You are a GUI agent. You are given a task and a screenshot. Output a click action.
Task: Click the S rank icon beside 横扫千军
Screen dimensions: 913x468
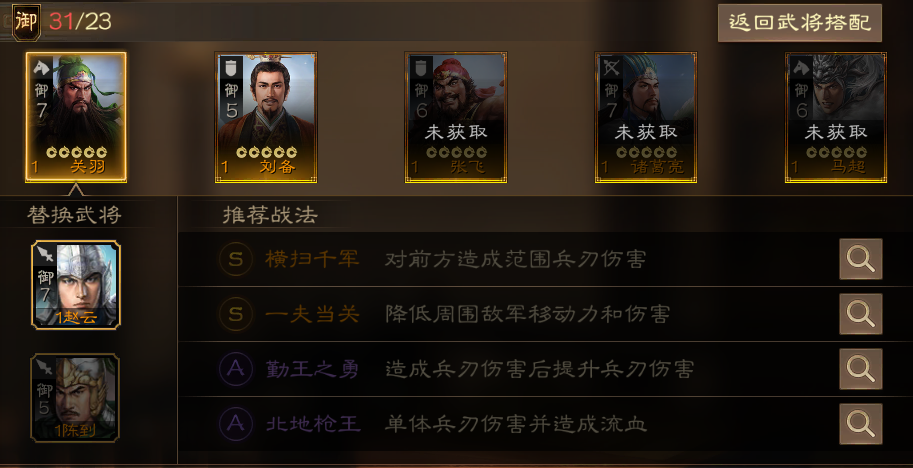click(236, 259)
